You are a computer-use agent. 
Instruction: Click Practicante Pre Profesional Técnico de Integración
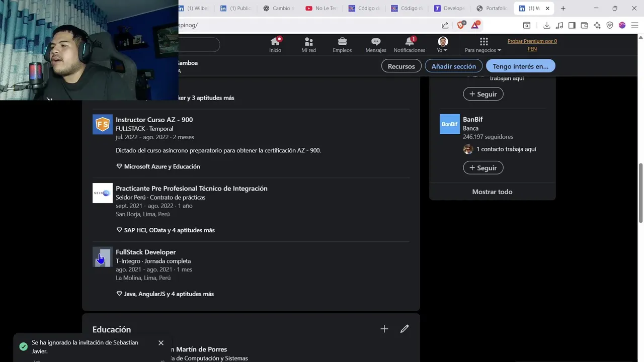pyautogui.click(x=191, y=189)
